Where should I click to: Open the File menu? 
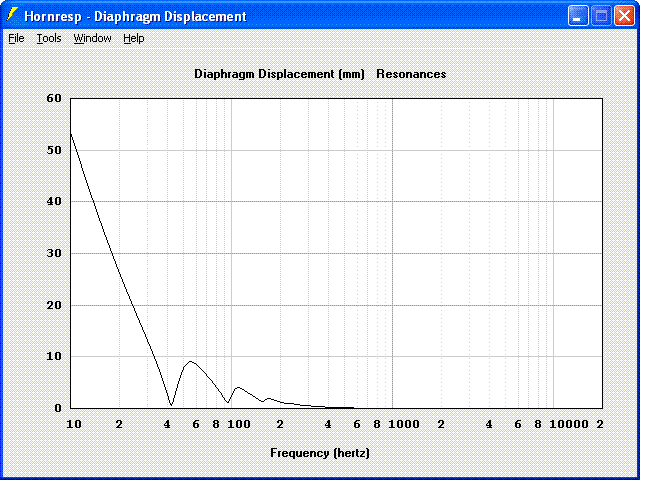point(17,38)
